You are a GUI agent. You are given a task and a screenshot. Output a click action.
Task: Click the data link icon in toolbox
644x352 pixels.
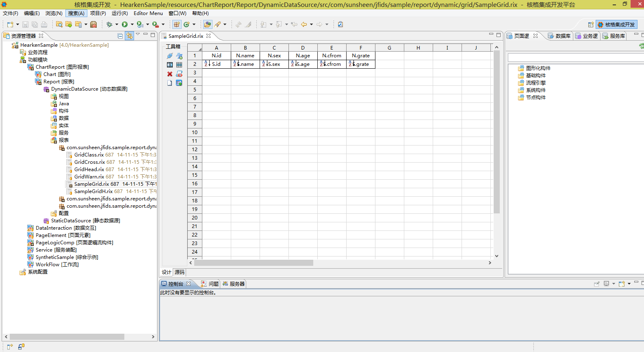tap(170, 56)
